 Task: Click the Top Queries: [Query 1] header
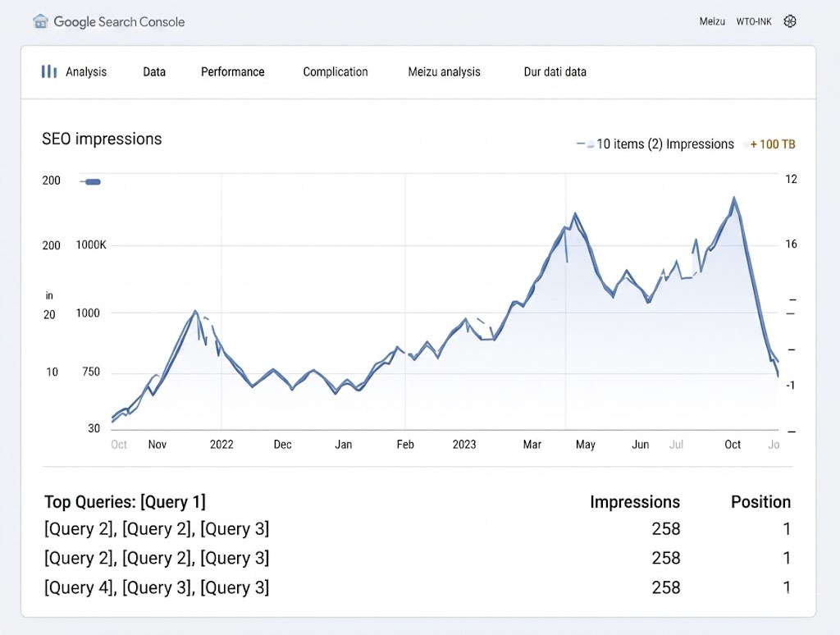pyautogui.click(x=125, y=501)
